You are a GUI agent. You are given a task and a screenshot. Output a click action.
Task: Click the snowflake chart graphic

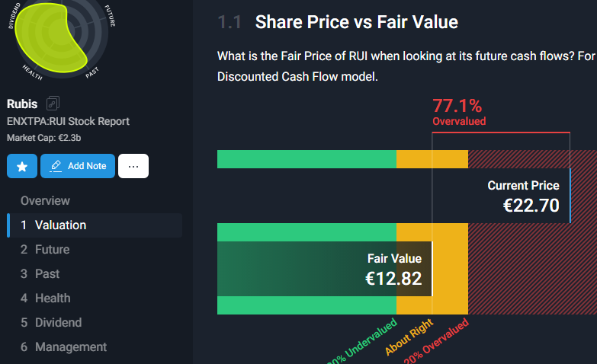[57, 38]
